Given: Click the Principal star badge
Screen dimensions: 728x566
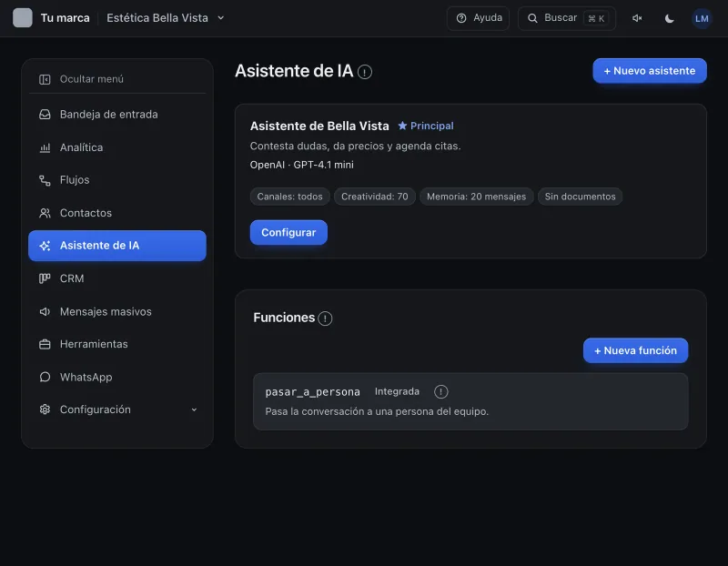Looking at the screenshot, I should [x=426, y=126].
